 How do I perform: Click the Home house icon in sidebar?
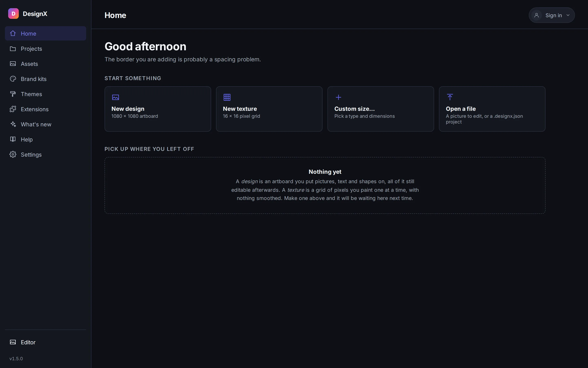pos(13,33)
